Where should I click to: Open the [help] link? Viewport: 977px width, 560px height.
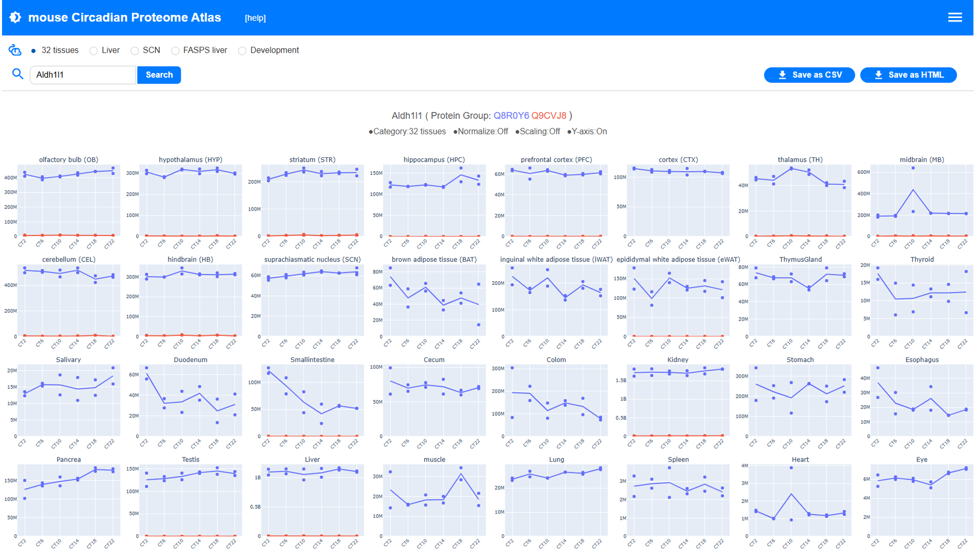(x=255, y=18)
